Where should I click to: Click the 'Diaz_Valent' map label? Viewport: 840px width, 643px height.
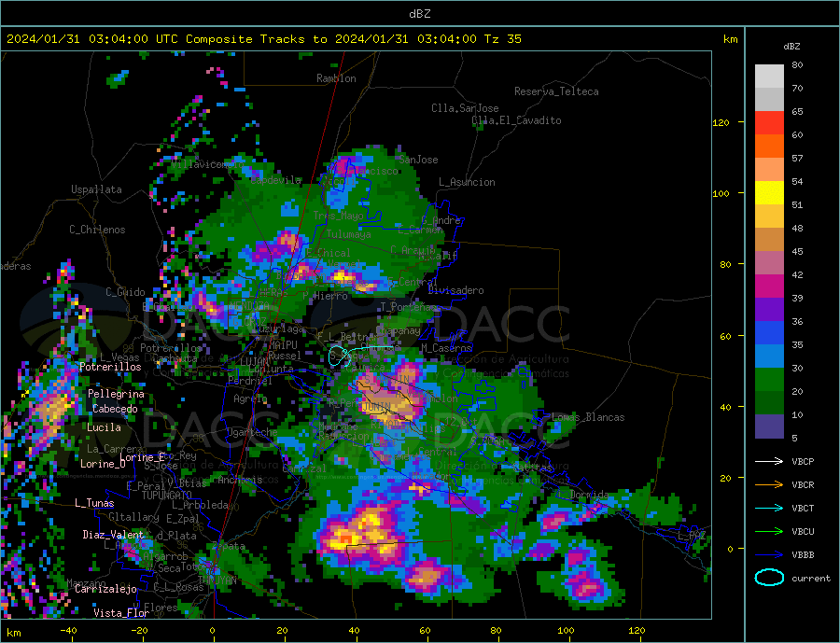(113, 535)
